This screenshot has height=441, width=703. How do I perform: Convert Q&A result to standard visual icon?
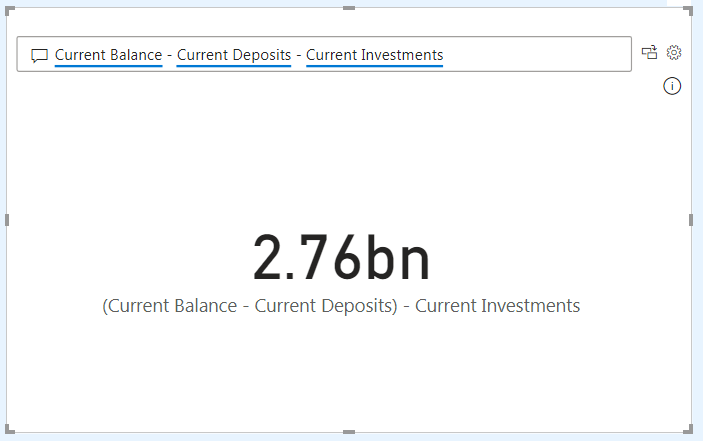[649, 52]
